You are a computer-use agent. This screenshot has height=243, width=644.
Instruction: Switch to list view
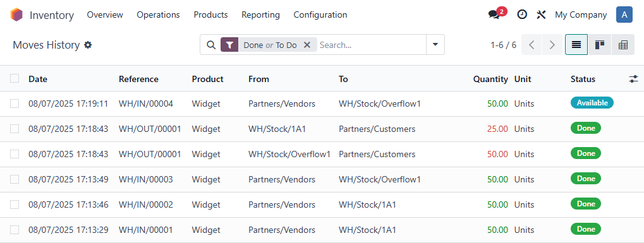(576, 45)
